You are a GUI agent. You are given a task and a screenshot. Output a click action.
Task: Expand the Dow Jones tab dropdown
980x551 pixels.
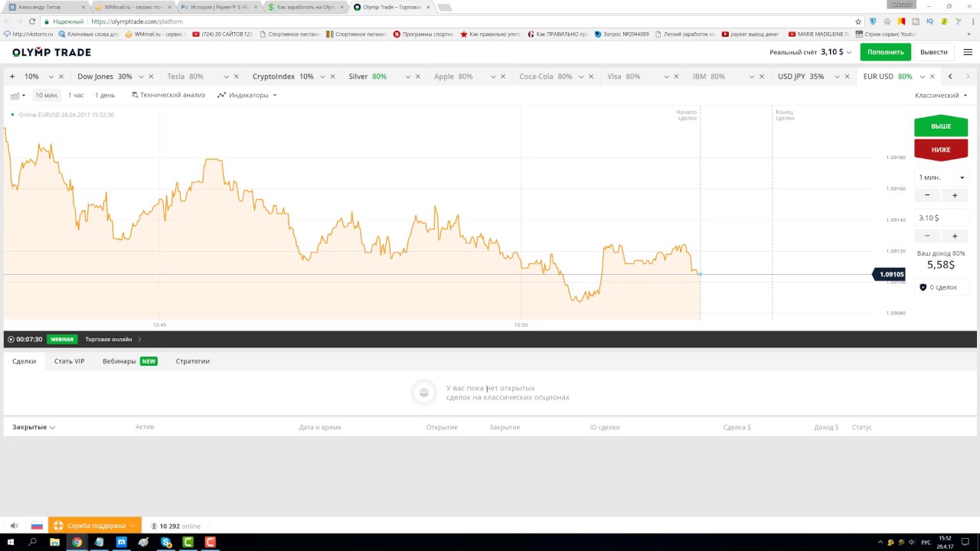(x=140, y=77)
